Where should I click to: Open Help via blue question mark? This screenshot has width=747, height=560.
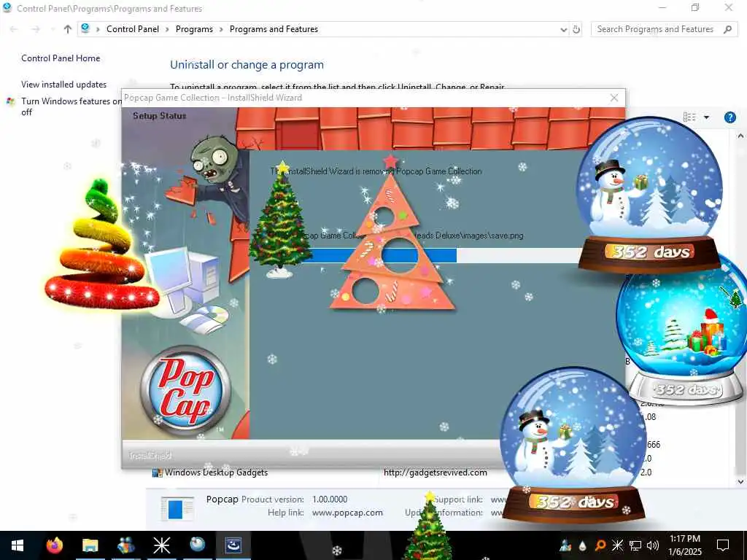[729, 117]
